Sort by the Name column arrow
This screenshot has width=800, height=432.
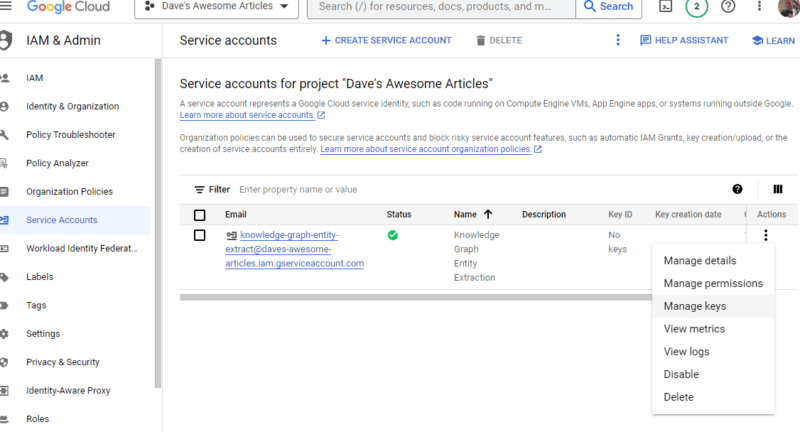[488, 214]
